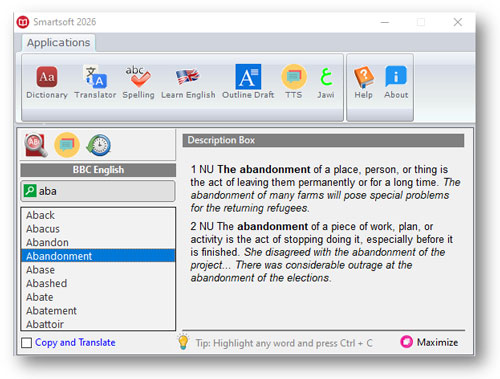This screenshot has width=500, height=379.
Task: Open the history clock icon
Action: click(x=98, y=145)
